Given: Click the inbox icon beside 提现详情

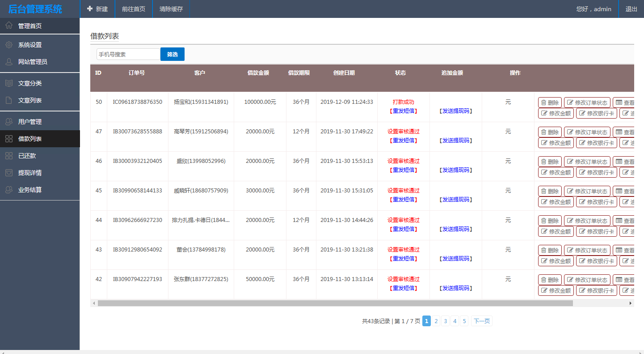Looking at the screenshot, I should 9,173.
